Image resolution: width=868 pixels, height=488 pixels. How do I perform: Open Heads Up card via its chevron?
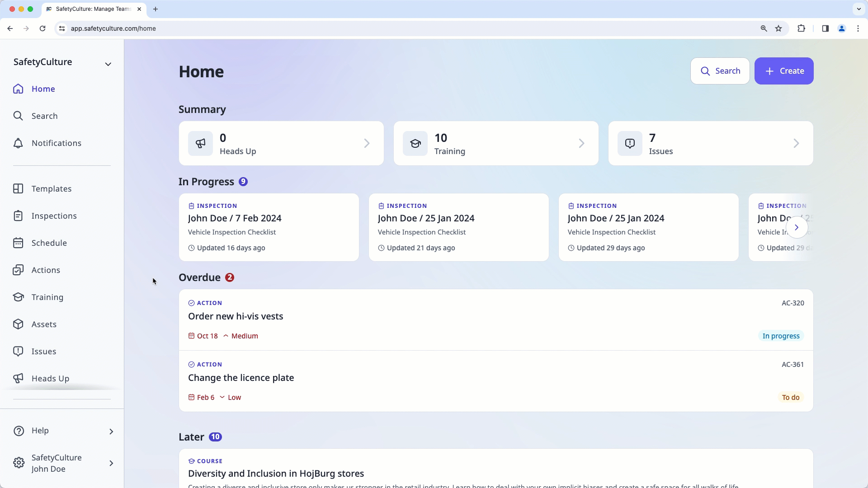367,144
